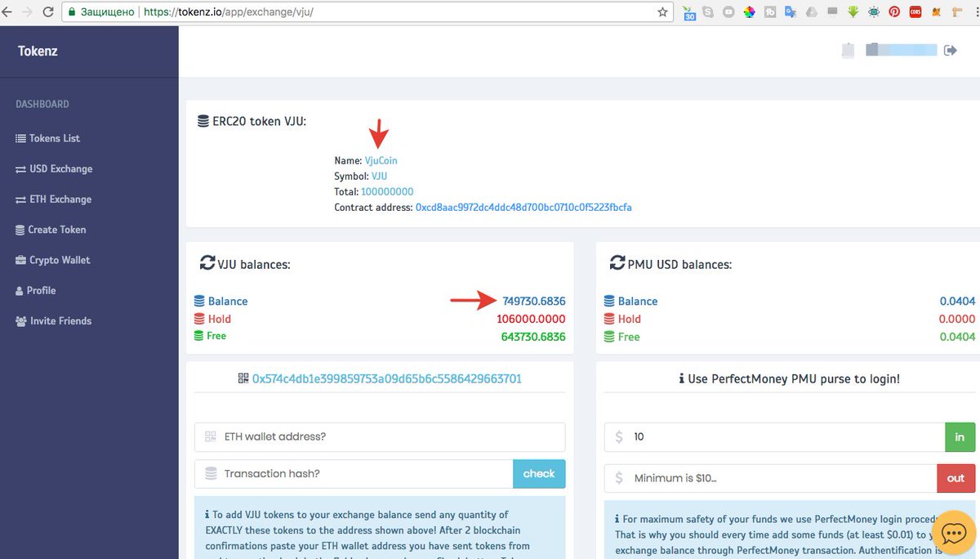Click the QR code icon beside deposit address
Image resolution: width=980 pixels, height=559 pixels.
(x=243, y=378)
